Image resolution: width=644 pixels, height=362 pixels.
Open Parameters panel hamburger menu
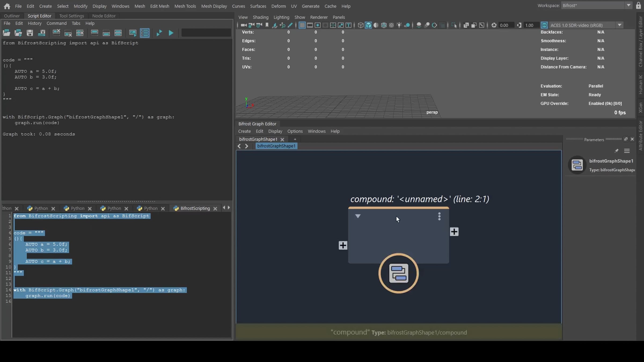627,151
